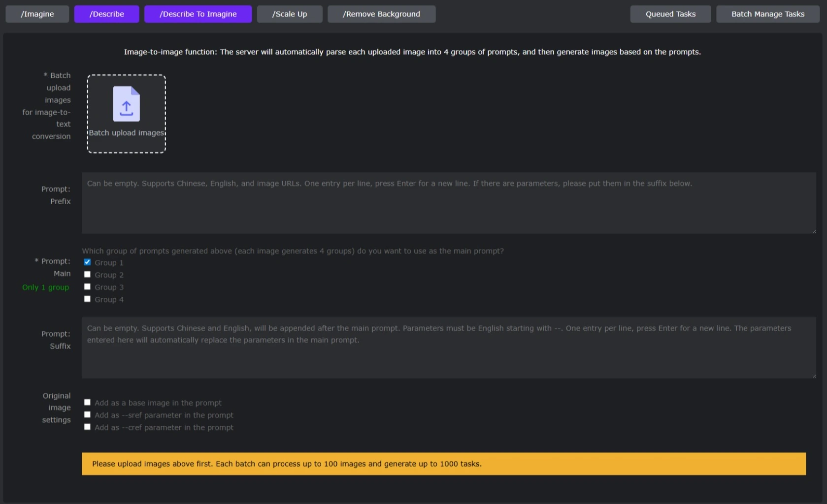This screenshot has width=827, height=504.
Task: Uncheck the Group 1 checkbox
Action: tap(87, 262)
